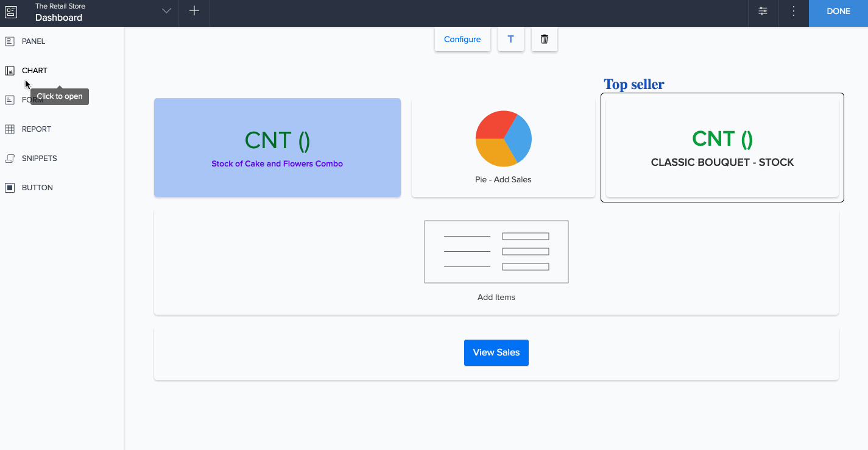
Task: Click the Configure button
Action: (462, 39)
